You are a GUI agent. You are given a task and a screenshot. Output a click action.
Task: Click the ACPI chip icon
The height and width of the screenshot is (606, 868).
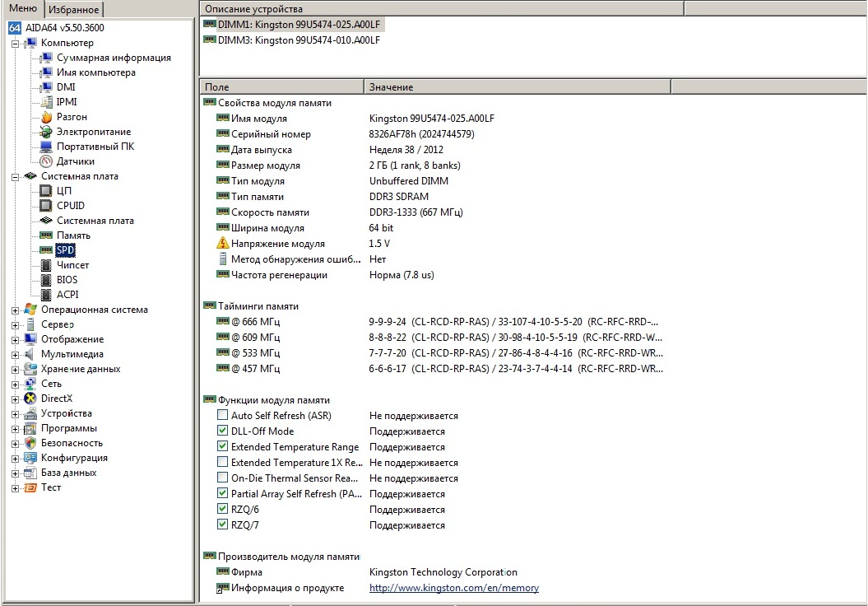pyautogui.click(x=47, y=295)
